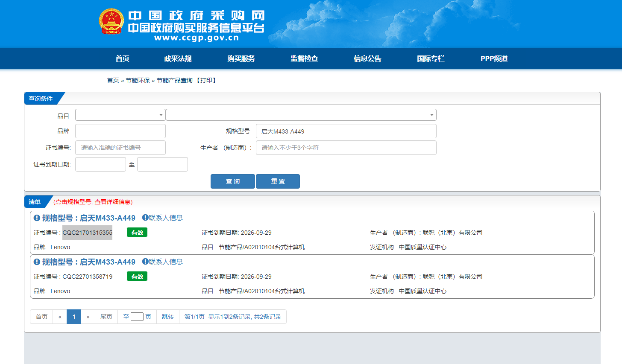Focus the 品牌 input field
The width and height of the screenshot is (622, 364).
(x=120, y=131)
